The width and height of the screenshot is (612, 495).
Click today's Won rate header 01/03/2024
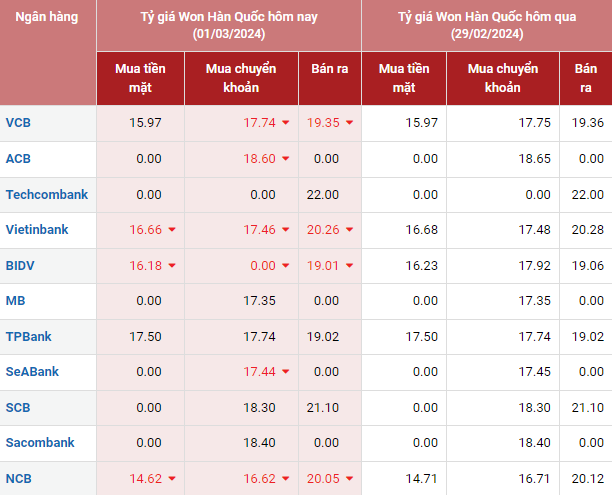coord(228,25)
